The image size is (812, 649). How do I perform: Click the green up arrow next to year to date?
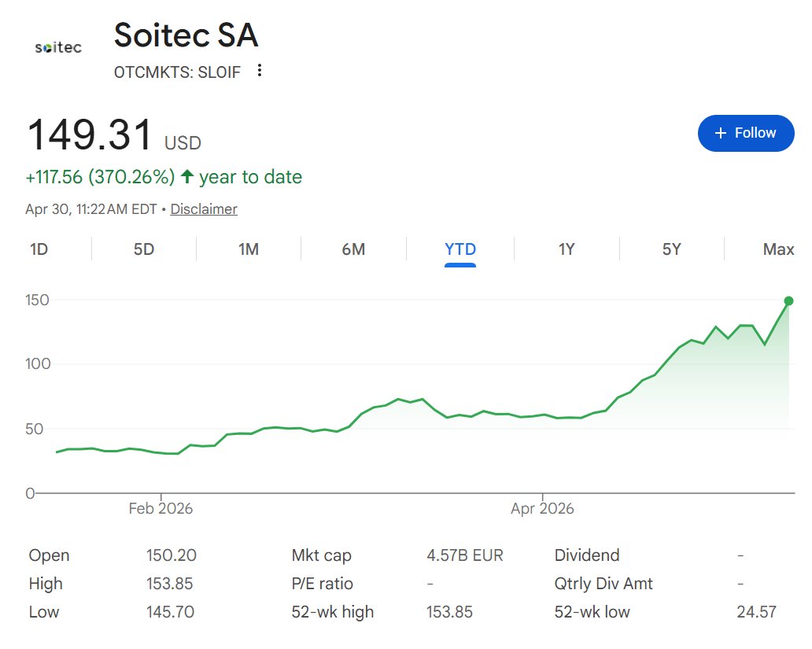187,177
